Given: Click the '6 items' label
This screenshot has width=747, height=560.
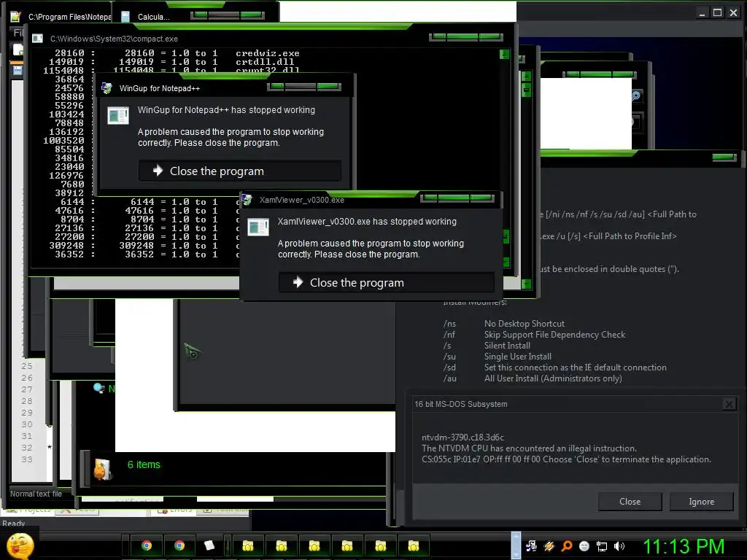Looking at the screenshot, I should 144,464.
